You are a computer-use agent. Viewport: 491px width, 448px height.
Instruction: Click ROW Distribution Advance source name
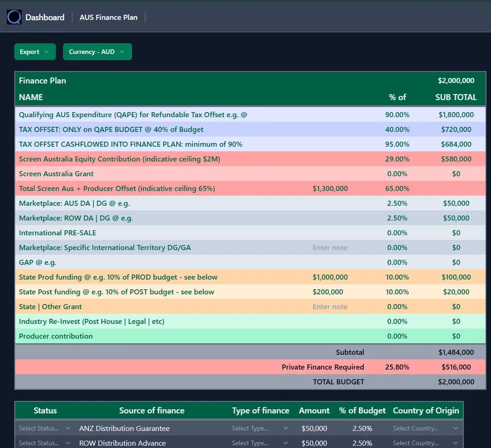[123, 443]
